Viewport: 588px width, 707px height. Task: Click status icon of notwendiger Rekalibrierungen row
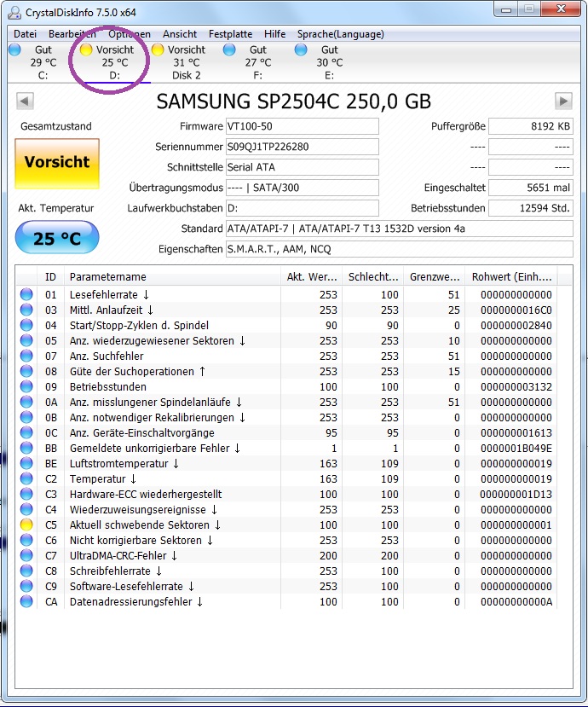26,417
